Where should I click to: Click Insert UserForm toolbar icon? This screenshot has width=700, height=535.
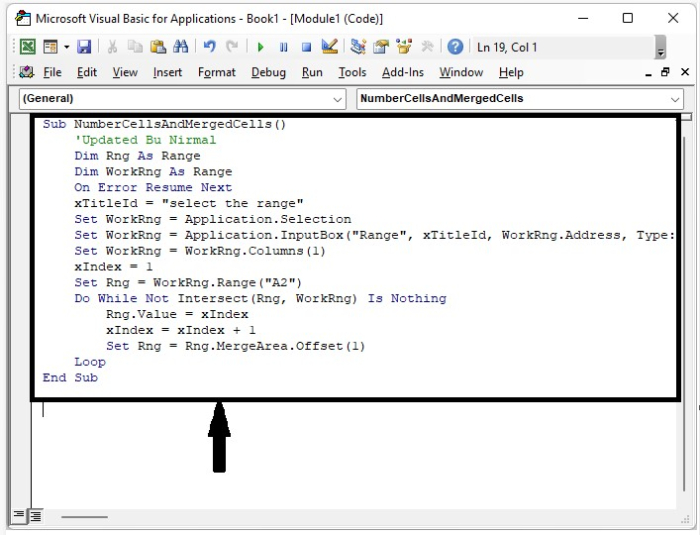tap(50, 46)
